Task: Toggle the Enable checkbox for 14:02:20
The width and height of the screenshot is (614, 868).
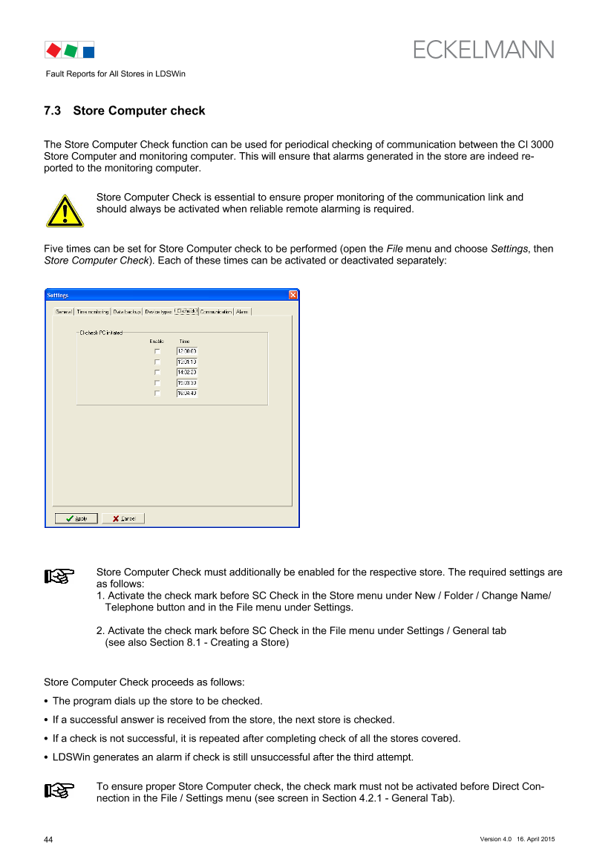Action: point(157,372)
